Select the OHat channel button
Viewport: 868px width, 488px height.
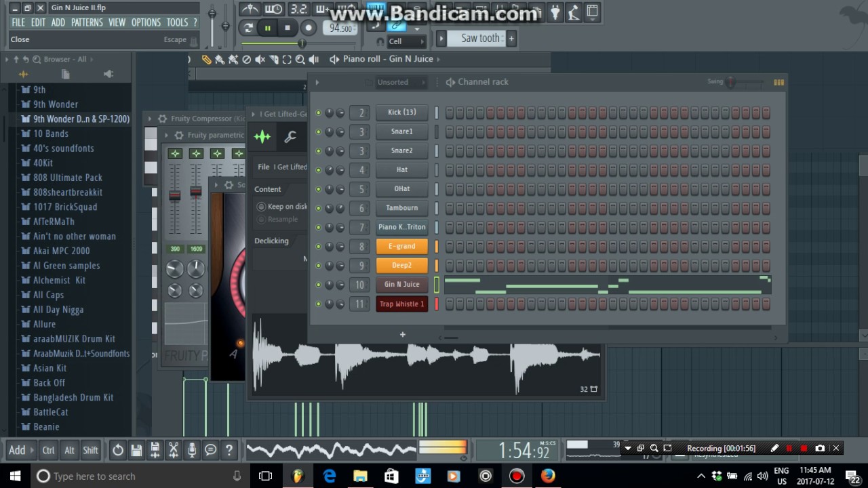[x=401, y=189]
